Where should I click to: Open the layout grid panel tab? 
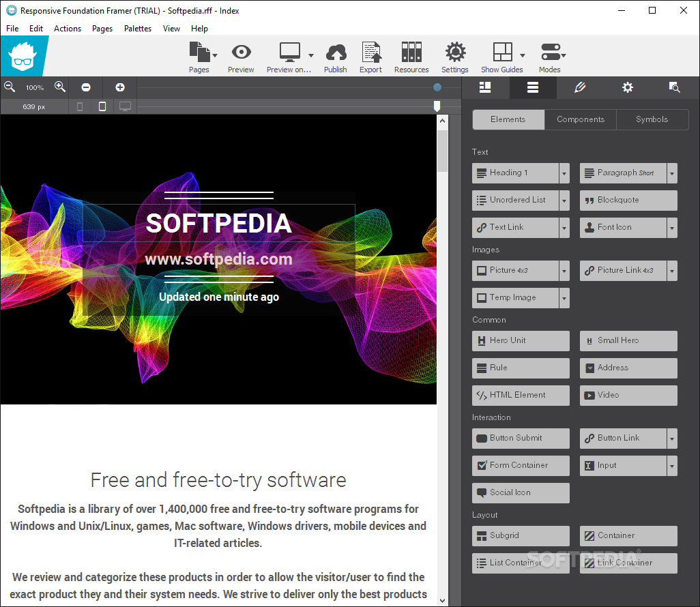pos(485,87)
